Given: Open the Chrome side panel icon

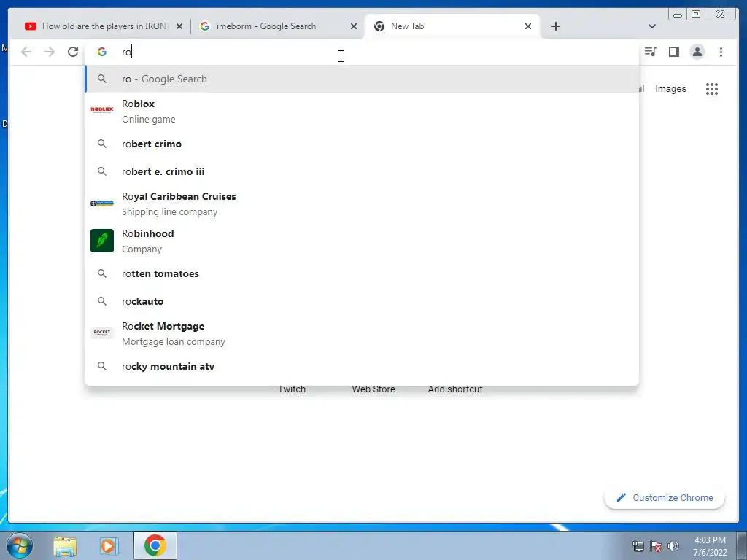Looking at the screenshot, I should click(x=673, y=52).
